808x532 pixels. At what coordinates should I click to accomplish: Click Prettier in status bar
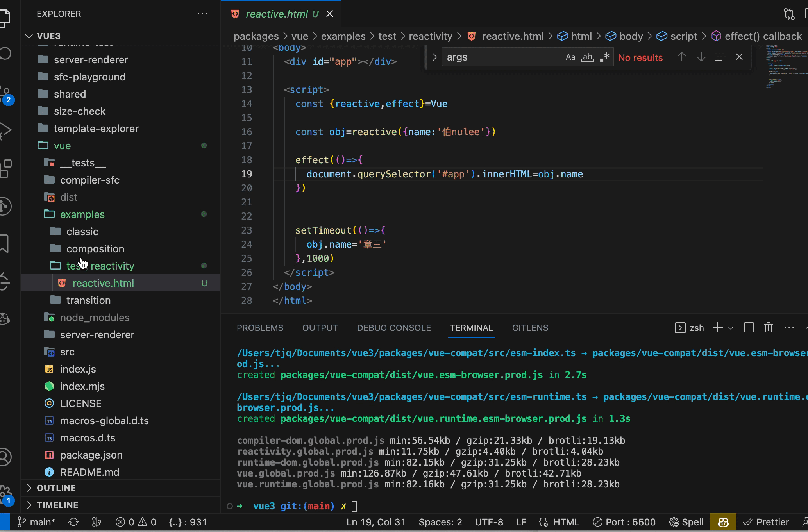pos(766,522)
